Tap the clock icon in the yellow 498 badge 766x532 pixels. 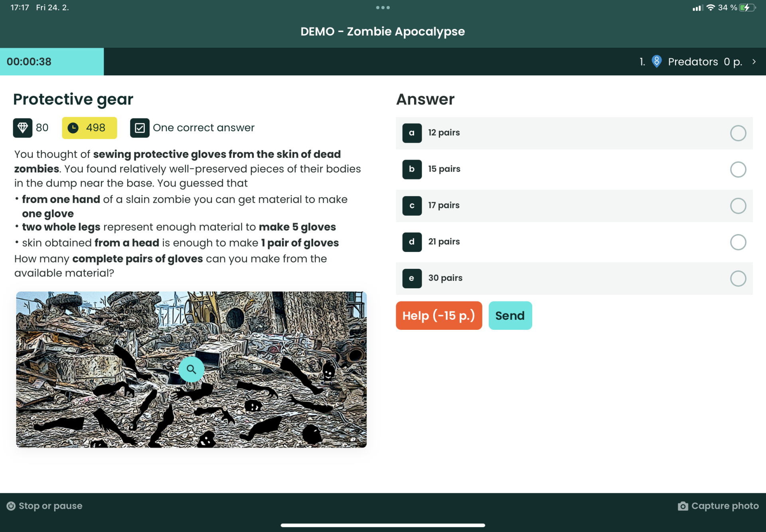point(73,128)
